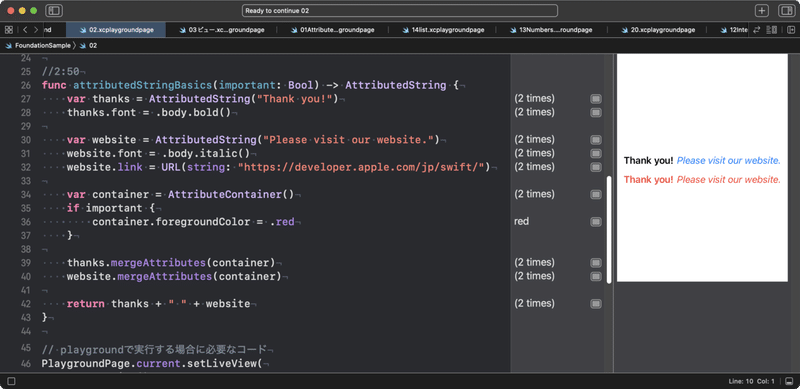The width and height of the screenshot is (800, 389).
Task: Click the editor vertical scrollbar thumb
Action: pos(609,230)
